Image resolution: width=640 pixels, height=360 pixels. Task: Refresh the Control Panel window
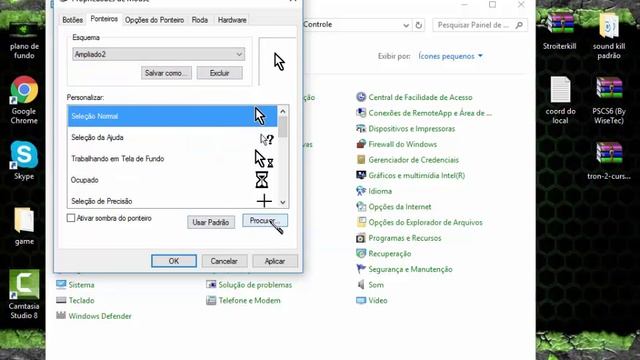coord(419,25)
